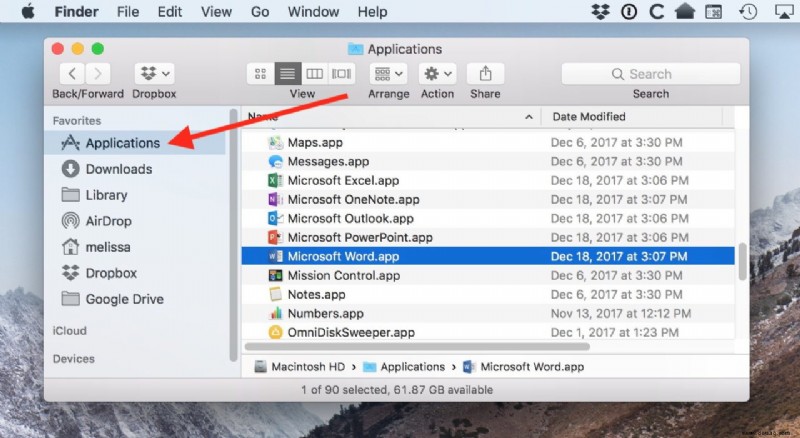800x438 pixels.
Task: Click Microsoft Word.app in the path bar
Action: pyautogui.click(x=523, y=367)
